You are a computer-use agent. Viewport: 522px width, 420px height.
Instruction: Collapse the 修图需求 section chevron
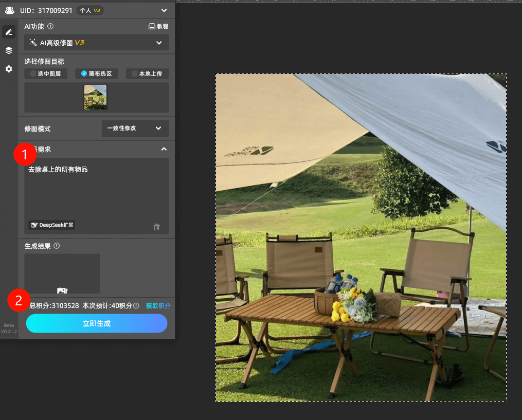click(x=164, y=149)
